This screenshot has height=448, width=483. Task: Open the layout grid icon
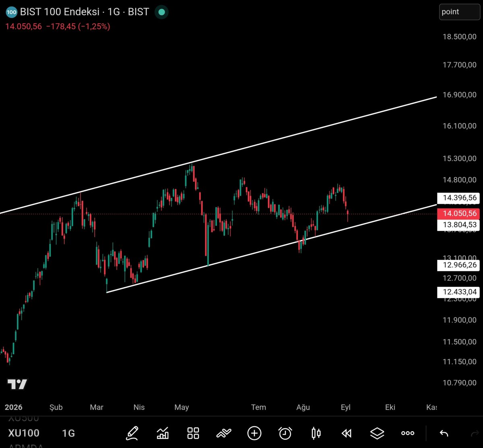tap(193, 433)
